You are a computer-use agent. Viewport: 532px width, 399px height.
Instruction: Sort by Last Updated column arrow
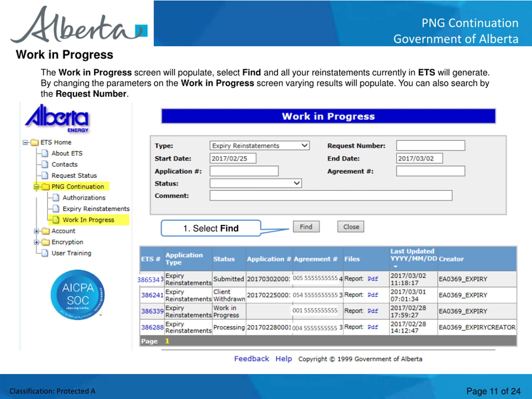point(395,266)
